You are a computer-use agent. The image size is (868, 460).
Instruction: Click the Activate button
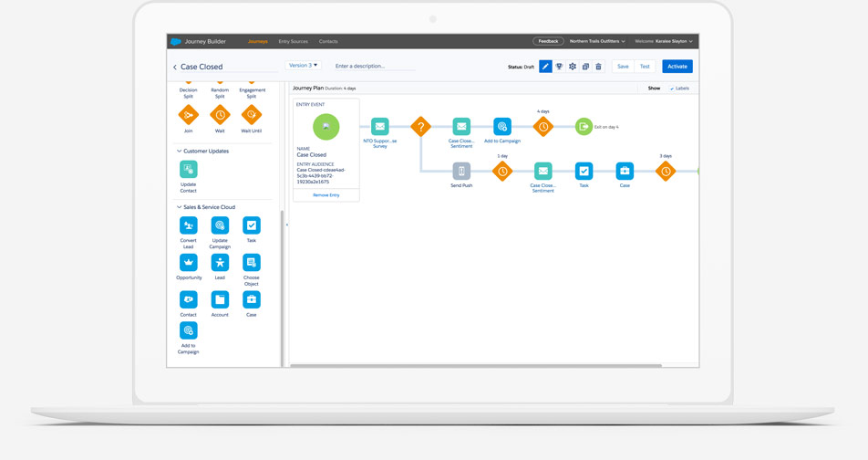[677, 67]
